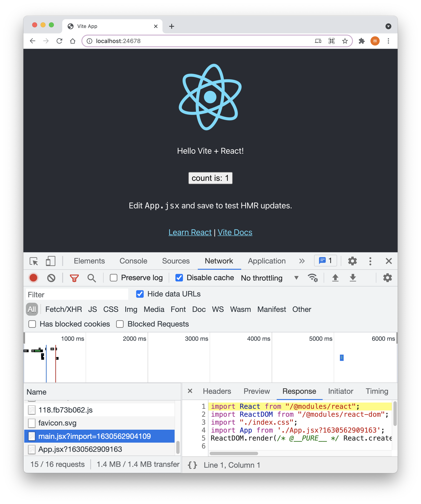Open network search magnifier
Image resolution: width=421 pixels, height=504 pixels.
click(x=92, y=278)
